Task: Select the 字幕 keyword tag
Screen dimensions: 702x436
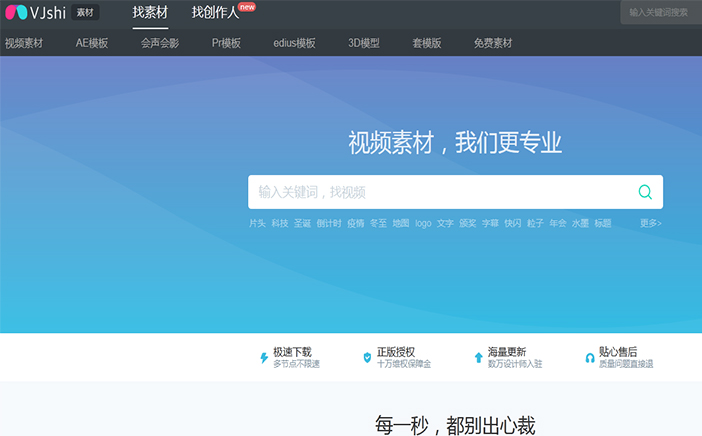Action: [x=490, y=223]
